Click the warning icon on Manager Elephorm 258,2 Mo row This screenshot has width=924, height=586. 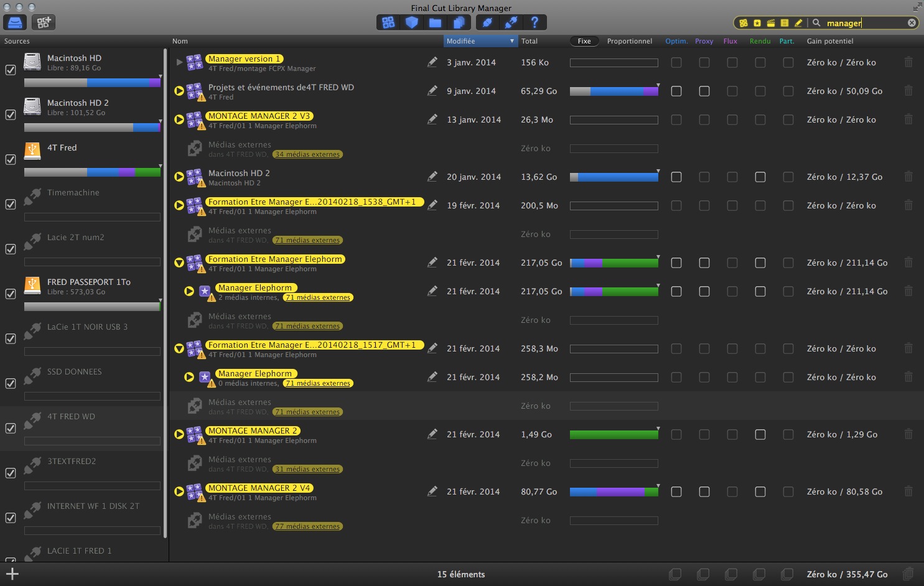212,384
